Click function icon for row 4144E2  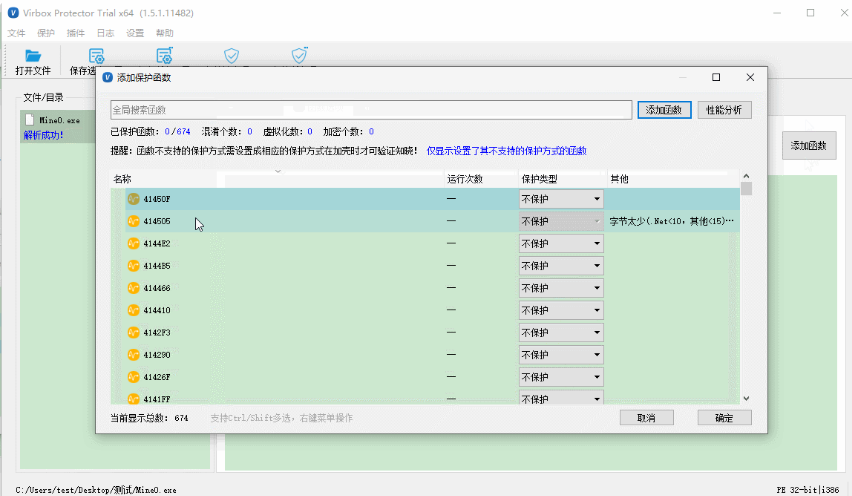[134, 243]
